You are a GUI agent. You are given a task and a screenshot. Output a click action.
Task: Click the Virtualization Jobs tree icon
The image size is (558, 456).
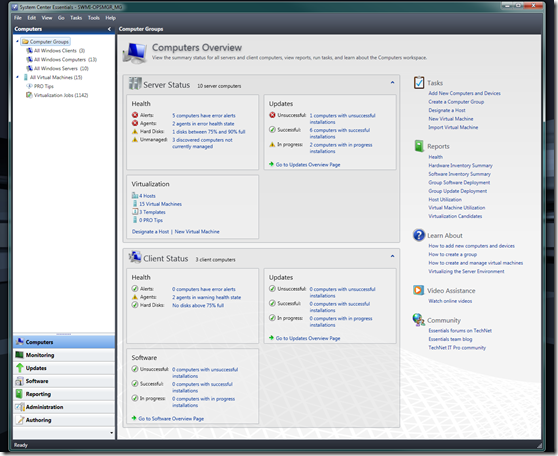coord(29,95)
